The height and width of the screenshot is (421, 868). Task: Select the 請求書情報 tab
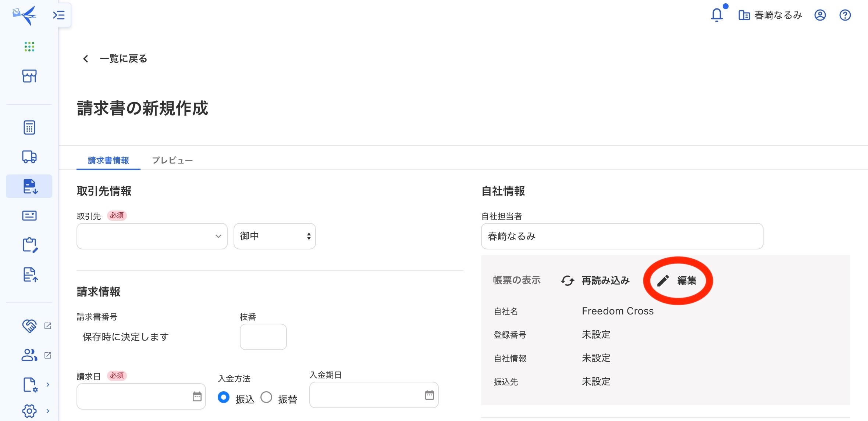click(108, 161)
